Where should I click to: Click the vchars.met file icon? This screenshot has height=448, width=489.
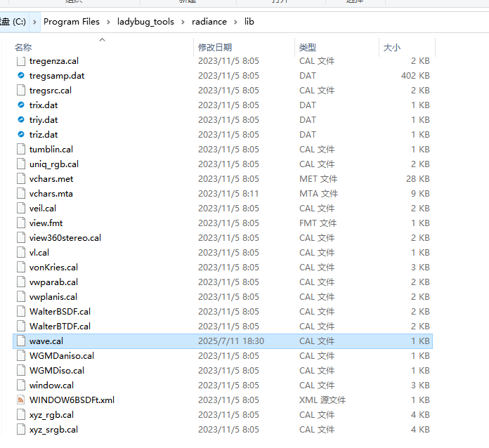(x=21, y=179)
